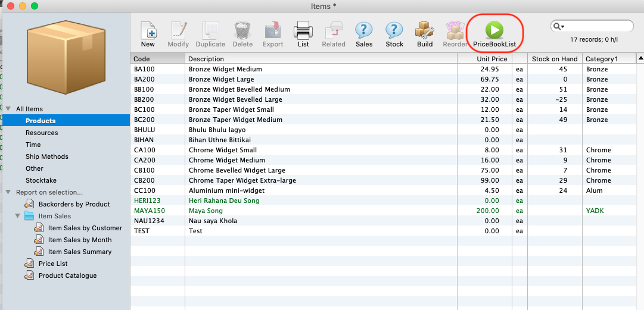The image size is (644, 310).
Task: Open the Sales enquiry icon
Action: [364, 30]
